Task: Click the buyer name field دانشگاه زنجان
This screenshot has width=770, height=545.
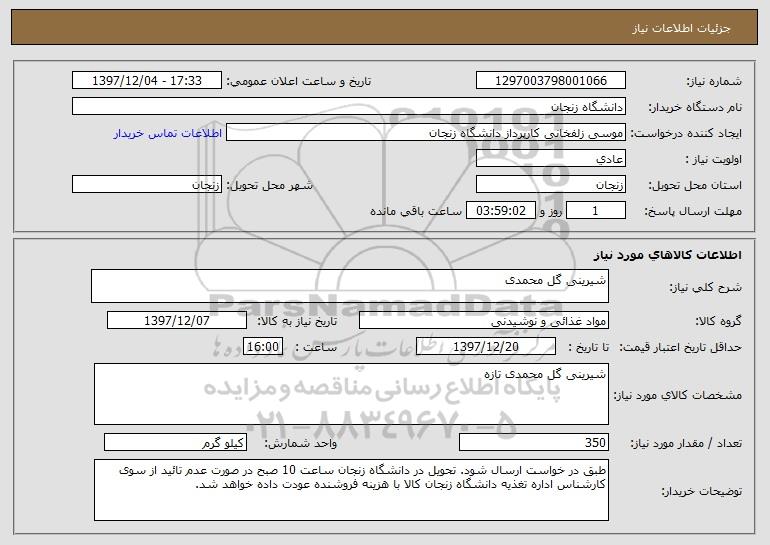Action: [x=349, y=107]
